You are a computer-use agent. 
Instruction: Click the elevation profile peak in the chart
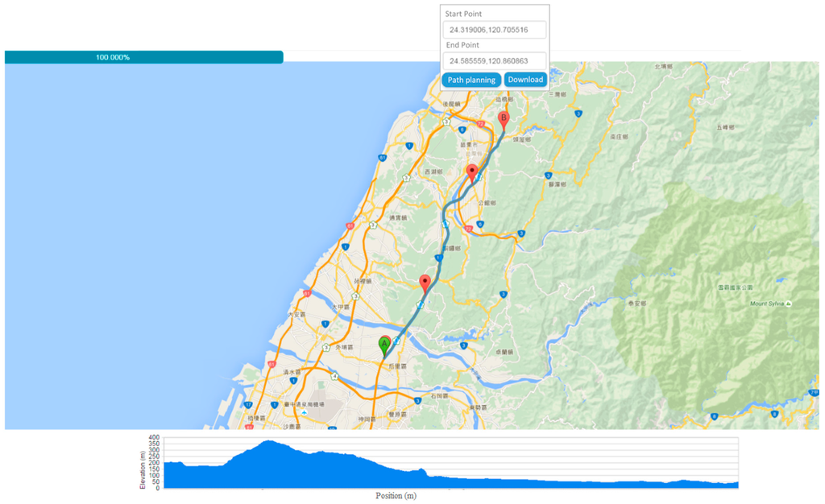pos(269,442)
